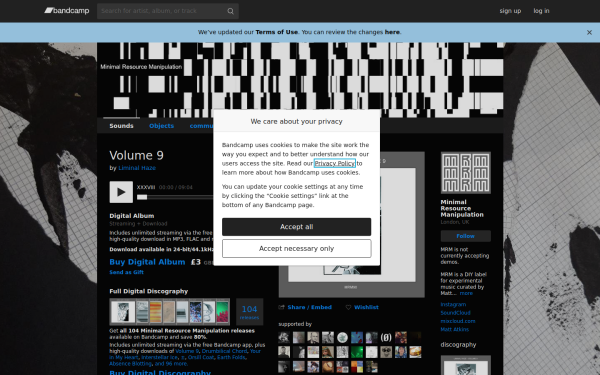600x375 pixels.
Task: Open the Earth Folds link
Action: pos(231,357)
